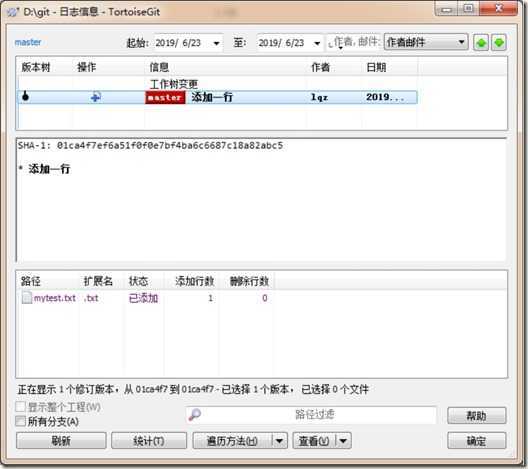528x469 pixels.
Task: Click the 路径 column header
Action: [x=31, y=281]
